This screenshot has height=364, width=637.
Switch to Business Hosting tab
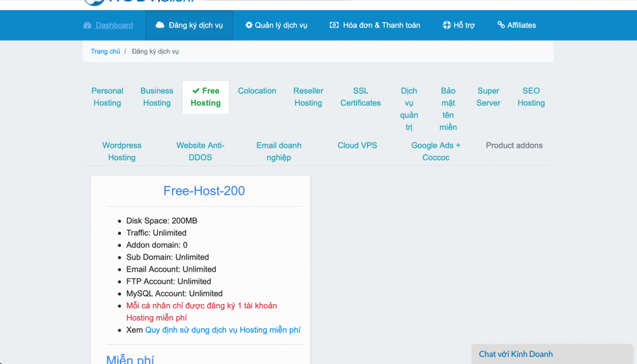coord(157,97)
